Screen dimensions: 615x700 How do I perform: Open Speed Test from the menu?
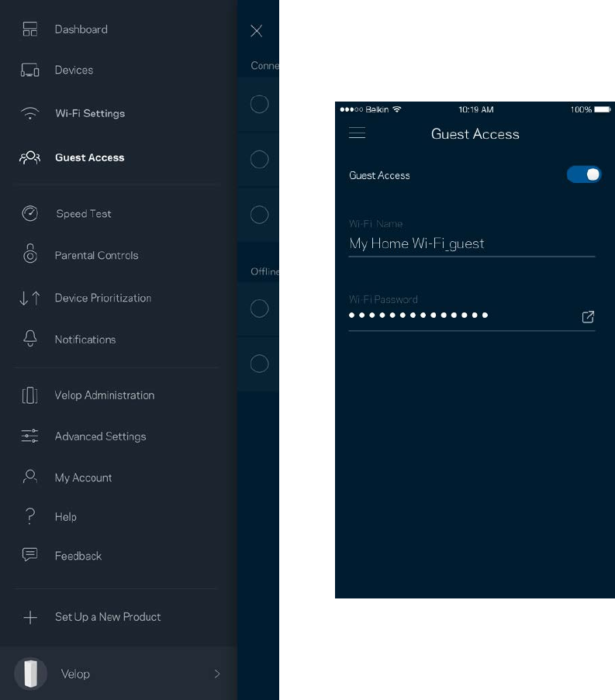[84, 214]
